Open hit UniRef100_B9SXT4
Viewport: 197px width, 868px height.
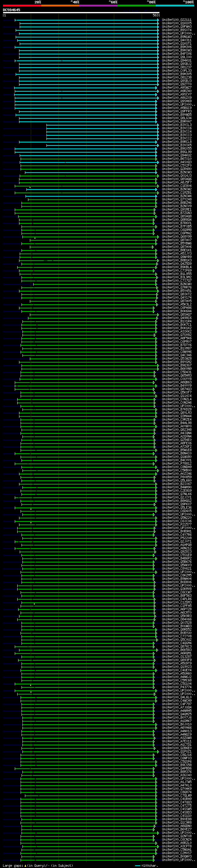click(177, 30)
